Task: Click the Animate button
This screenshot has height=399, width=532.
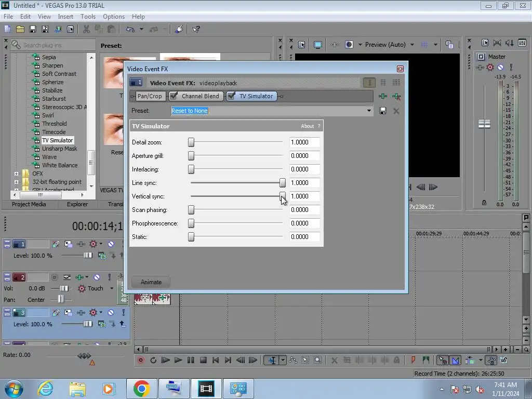Action: 151,282
